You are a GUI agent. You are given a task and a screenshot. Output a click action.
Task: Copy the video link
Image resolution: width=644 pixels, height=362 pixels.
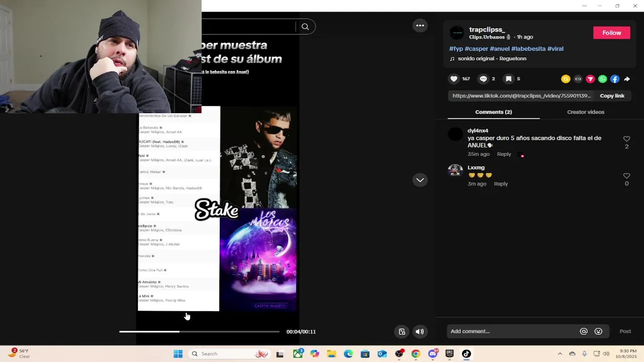click(x=612, y=96)
